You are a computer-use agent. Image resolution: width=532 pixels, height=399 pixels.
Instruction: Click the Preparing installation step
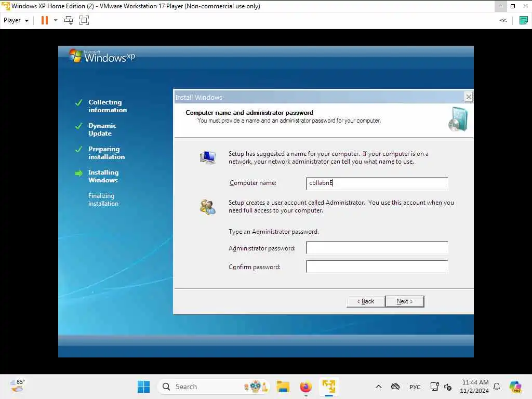[106, 153]
